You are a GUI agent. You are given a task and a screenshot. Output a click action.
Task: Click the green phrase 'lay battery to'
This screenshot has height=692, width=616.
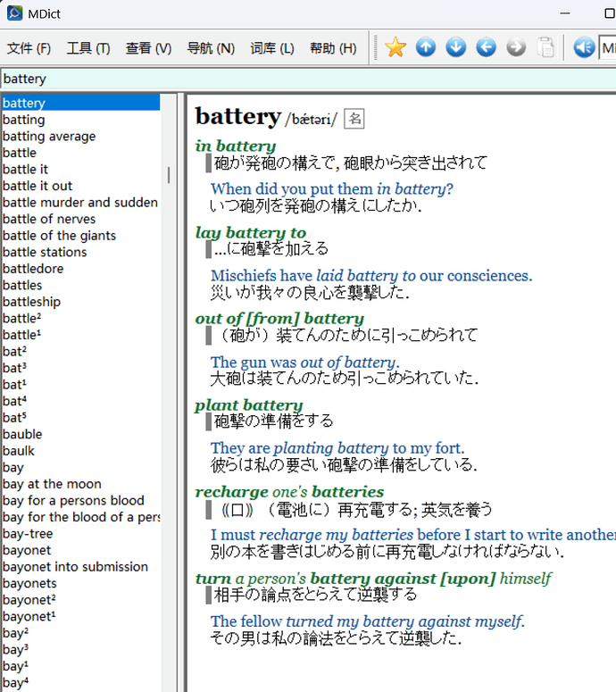point(251,232)
